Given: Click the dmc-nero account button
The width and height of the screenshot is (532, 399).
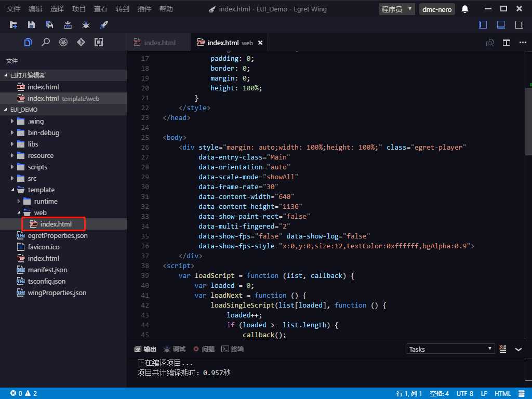Looking at the screenshot, I should point(437,9).
